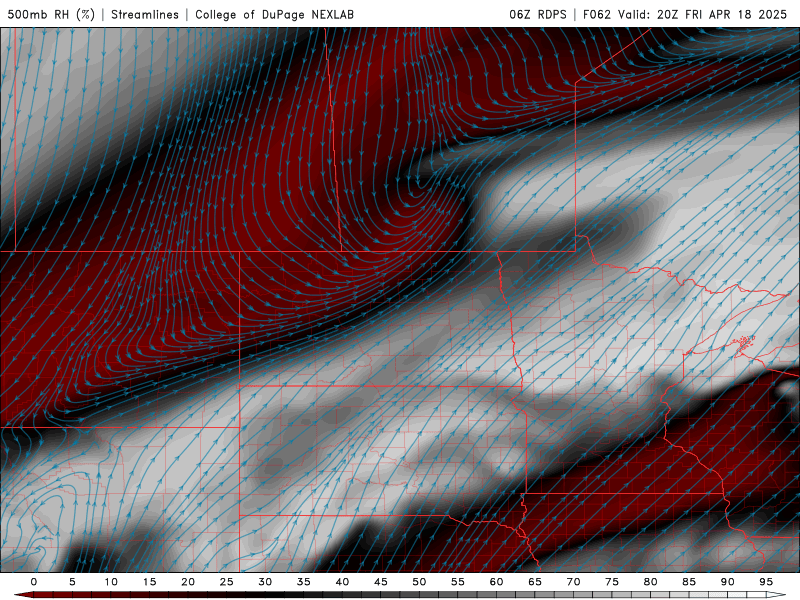The width and height of the screenshot is (800, 600).
Task: Click 'Valid: 20Z FRI APR 18 2025' text
Action: [x=703, y=14]
